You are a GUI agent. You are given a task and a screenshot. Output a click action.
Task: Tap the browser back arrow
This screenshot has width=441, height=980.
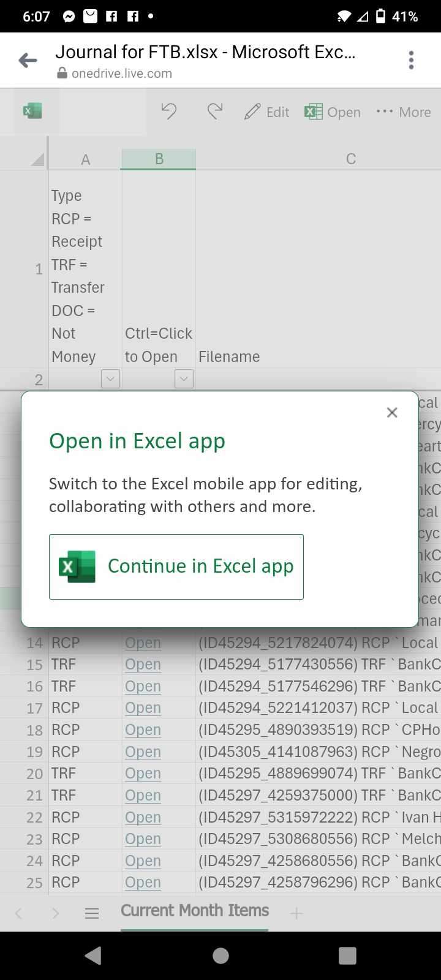[28, 60]
